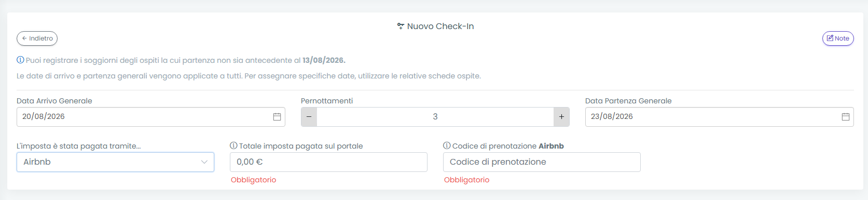Expand the chevron arrow of the Airbnb select
This screenshot has width=868, height=200.
coord(204,162)
